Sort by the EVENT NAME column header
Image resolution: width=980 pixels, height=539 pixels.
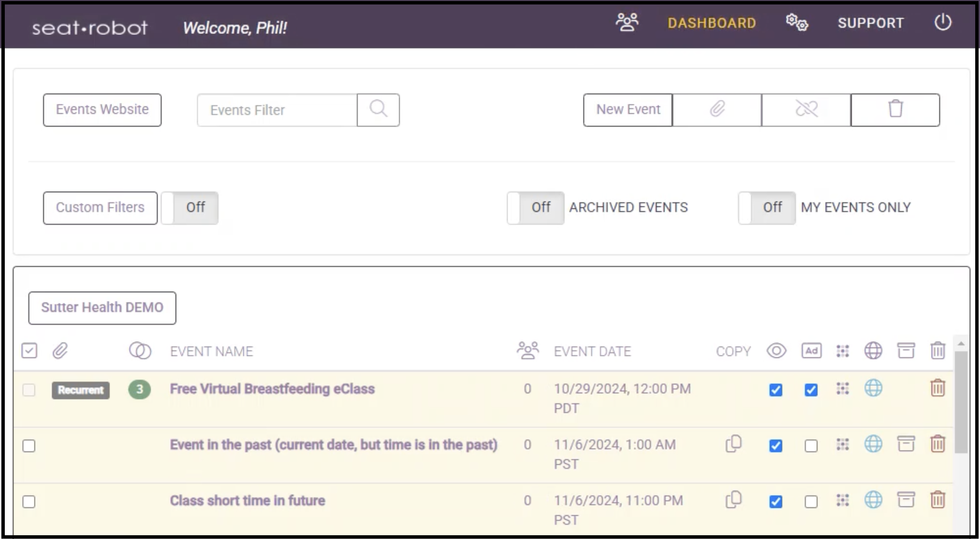click(x=212, y=351)
